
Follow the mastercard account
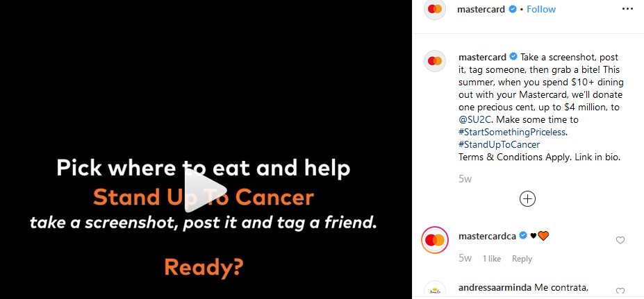pyautogui.click(x=541, y=9)
